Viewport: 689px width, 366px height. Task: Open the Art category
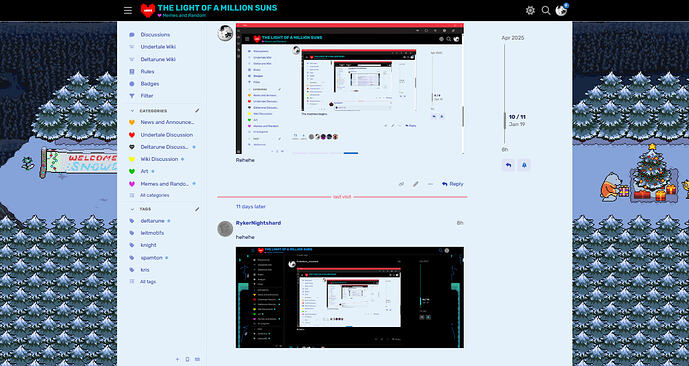click(x=144, y=171)
